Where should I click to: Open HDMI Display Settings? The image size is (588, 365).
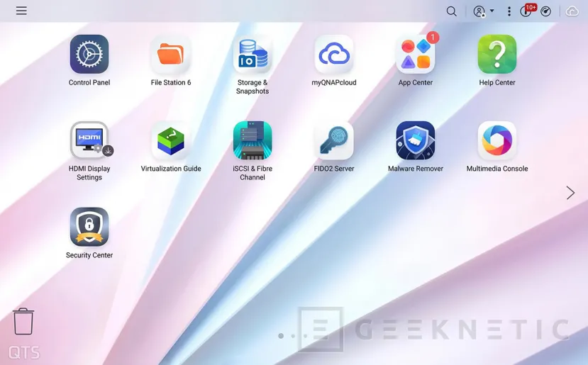pyautogui.click(x=89, y=140)
